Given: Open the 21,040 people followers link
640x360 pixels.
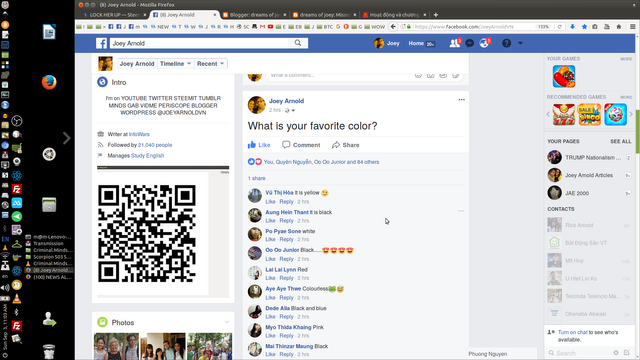Looking at the screenshot, I should tap(155, 145).
